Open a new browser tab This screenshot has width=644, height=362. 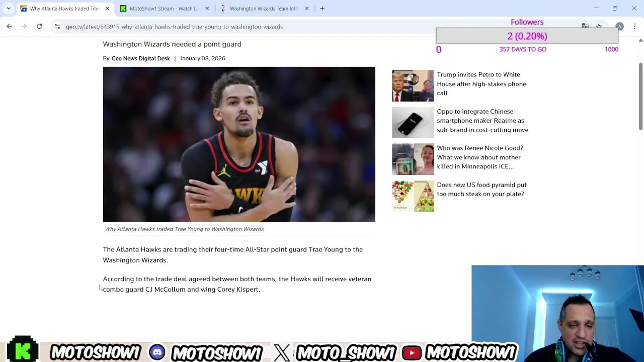[x=322, y=9]
